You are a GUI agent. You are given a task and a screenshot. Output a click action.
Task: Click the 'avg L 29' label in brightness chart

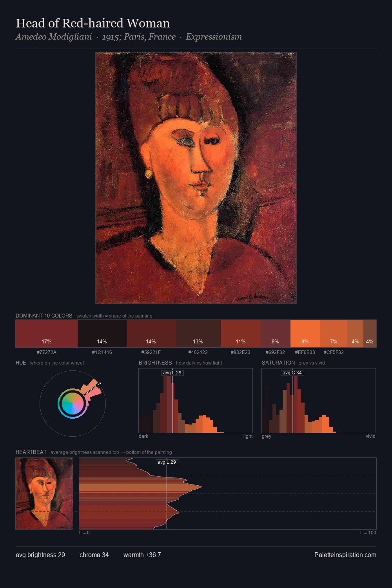(x=172, y=373)
